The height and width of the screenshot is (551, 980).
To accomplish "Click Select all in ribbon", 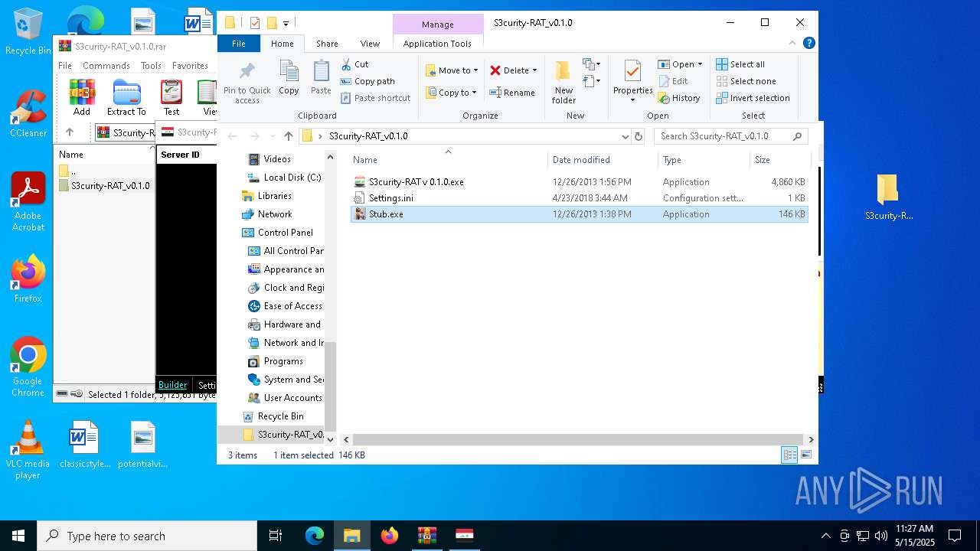I will click(740, 64).
